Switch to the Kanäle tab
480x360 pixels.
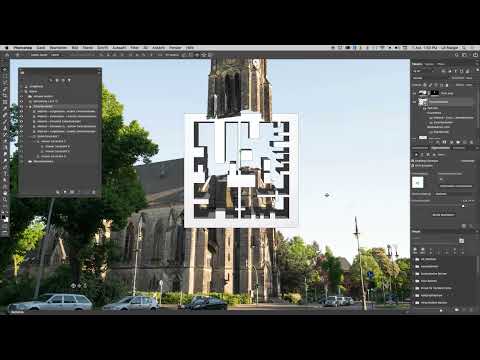coord(429,64)
